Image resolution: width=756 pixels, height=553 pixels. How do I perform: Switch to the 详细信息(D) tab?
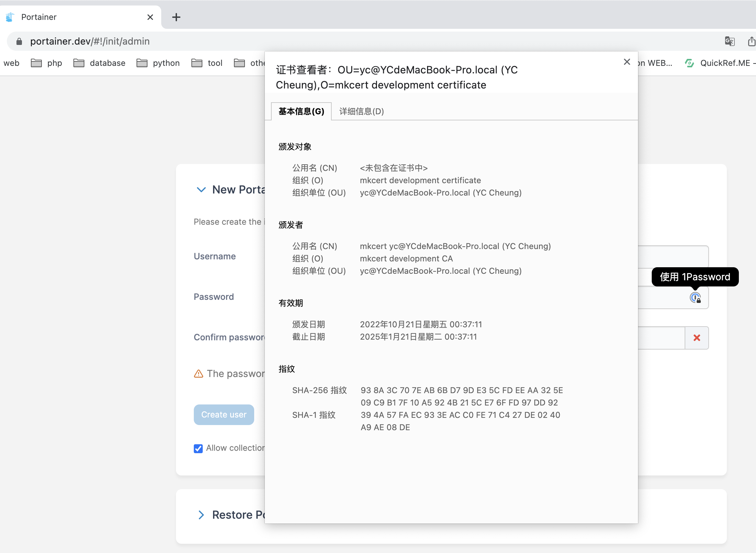pyautogui.click(x=361, y=111)
